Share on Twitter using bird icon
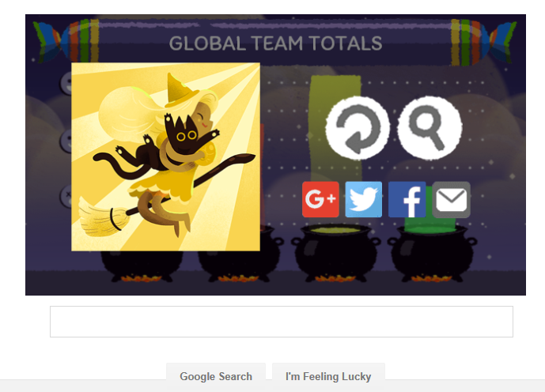Image resolution: width=545 pixels, height=392 pixels. click(x=364, y=200)
